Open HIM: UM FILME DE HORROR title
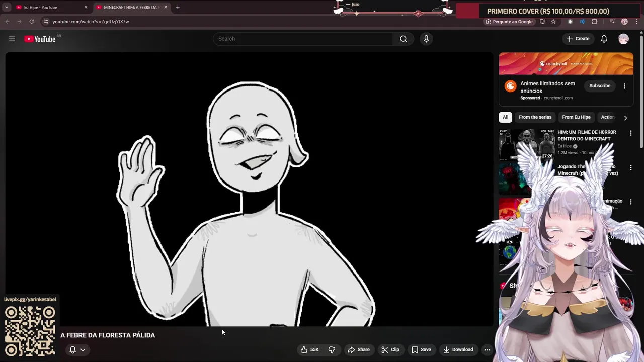 587,135
